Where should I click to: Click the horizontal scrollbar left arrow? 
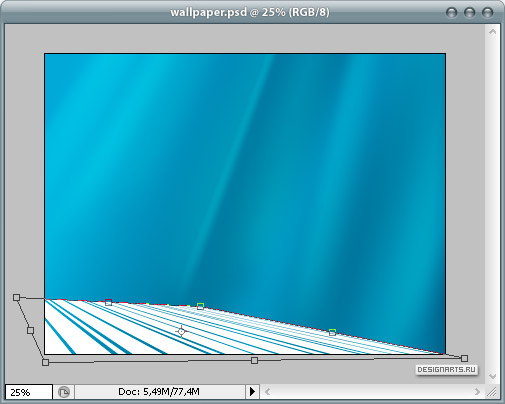[267, 392]
